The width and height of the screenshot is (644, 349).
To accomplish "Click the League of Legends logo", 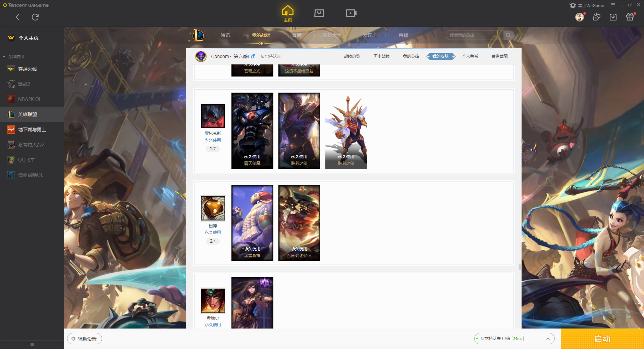I will 198,35.
